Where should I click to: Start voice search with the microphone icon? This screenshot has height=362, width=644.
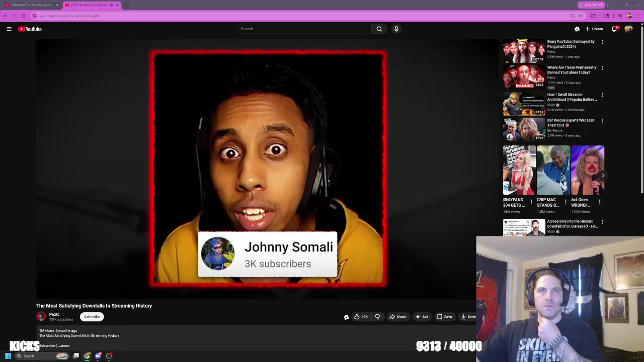[x=396, y=29]
